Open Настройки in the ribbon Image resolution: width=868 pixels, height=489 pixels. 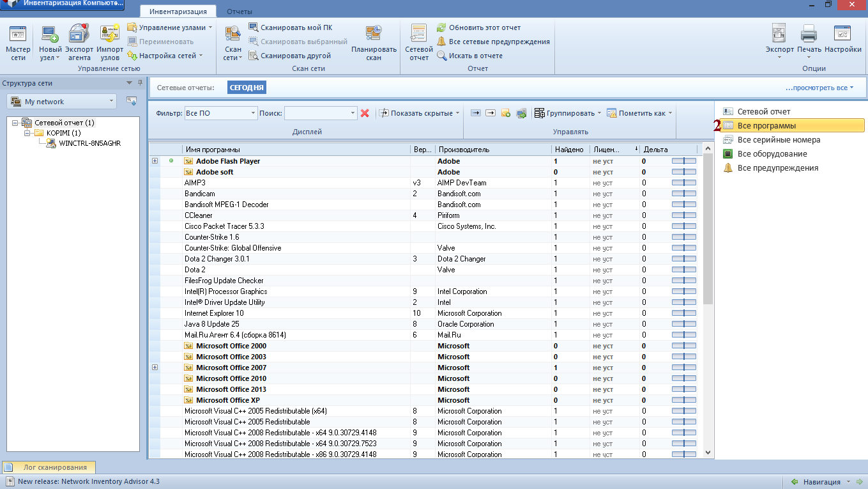(x=843, y=40)
